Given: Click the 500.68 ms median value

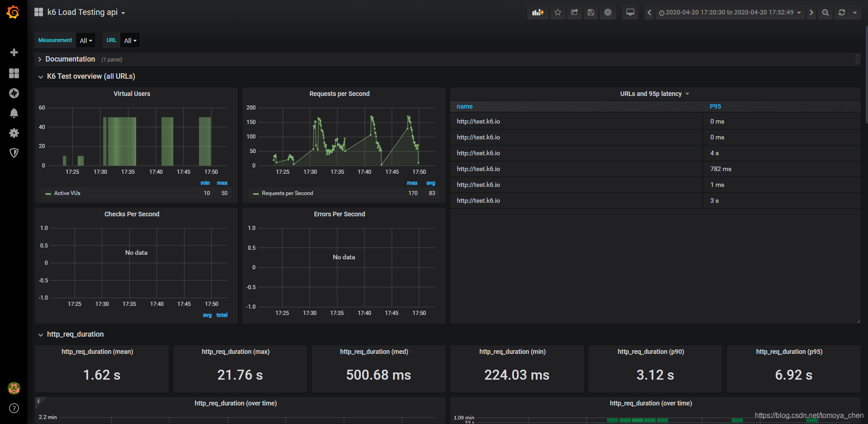Looking at the screenshot, I should [378, 375].
